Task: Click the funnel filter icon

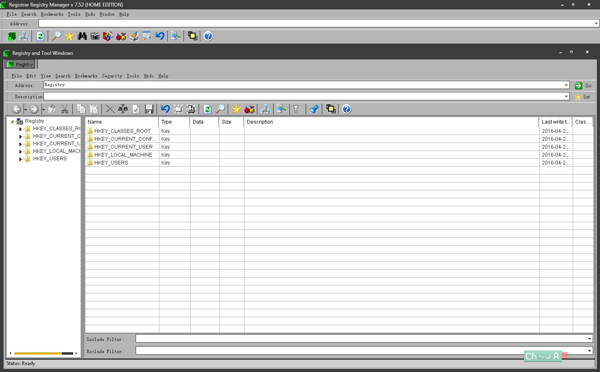Action: pos(296,109)
